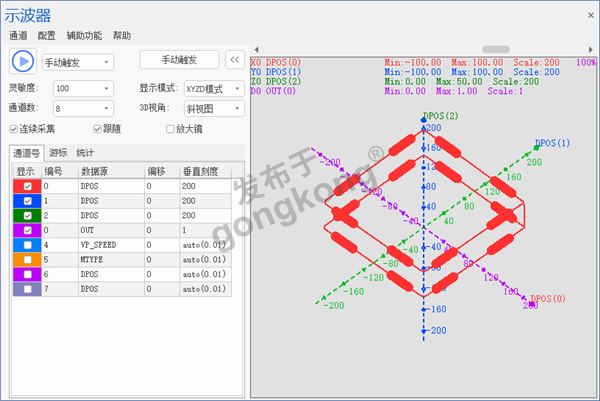Switch to the 游标 cursor tab
The height and width of the screenshot is (401, 600).
pos(58,153)
